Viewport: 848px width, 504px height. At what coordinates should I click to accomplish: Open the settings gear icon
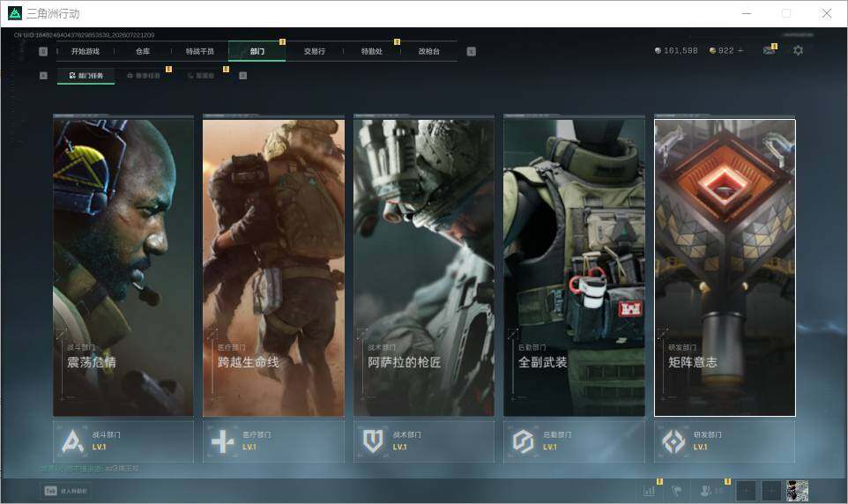(798, 50)
